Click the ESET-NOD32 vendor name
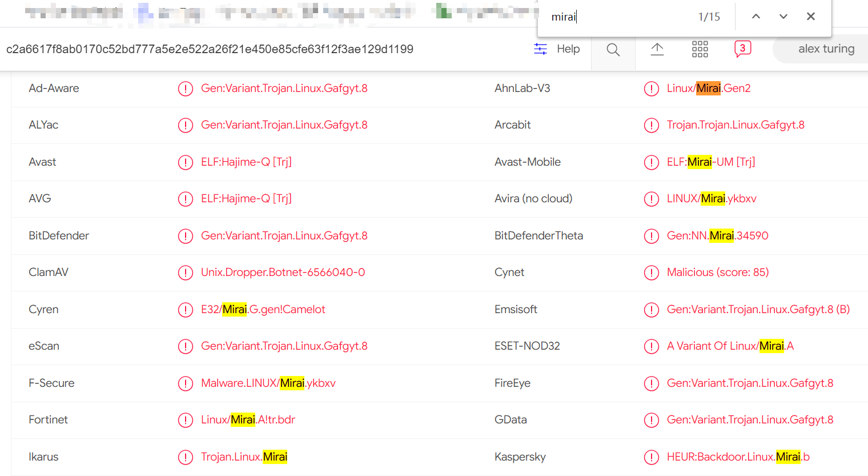This screenshot has height=476, width=868. tap(527, 346)
